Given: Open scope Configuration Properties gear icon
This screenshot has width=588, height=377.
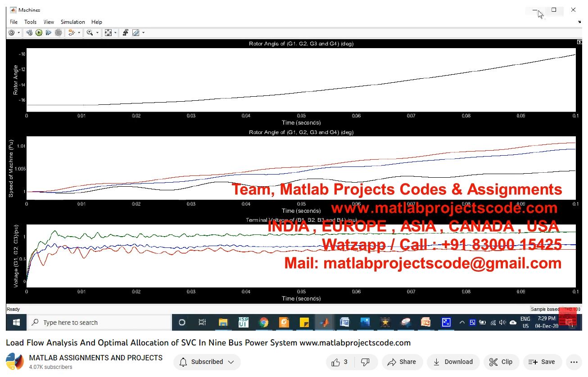Looking at the screenshot, I should coord(12,33).
